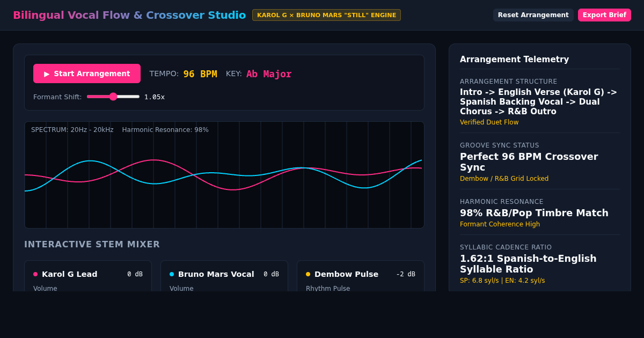Click Export Brief button
This screenshot has width=644, height=338.
(604, 15)
